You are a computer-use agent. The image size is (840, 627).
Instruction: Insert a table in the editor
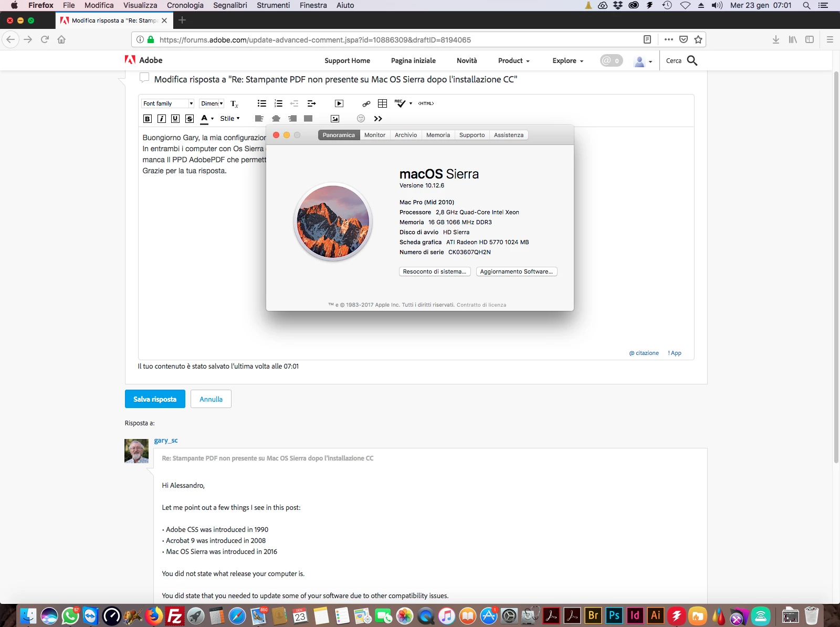pos(383,103)
